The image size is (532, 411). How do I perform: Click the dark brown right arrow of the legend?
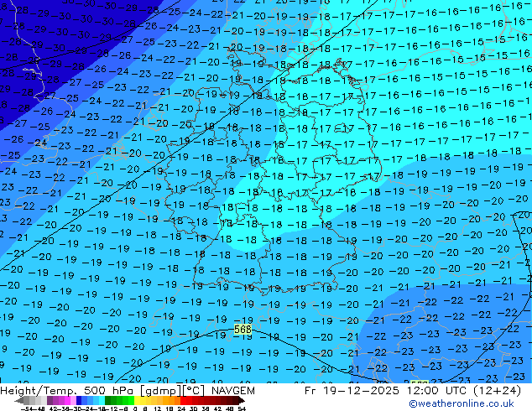[x=242, y=400]
